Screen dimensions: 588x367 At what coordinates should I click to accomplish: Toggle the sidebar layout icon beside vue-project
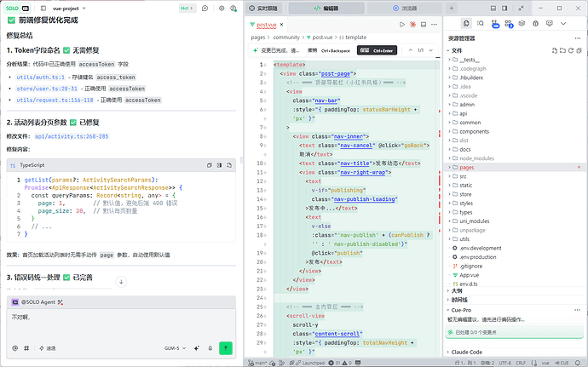[43, 9]
